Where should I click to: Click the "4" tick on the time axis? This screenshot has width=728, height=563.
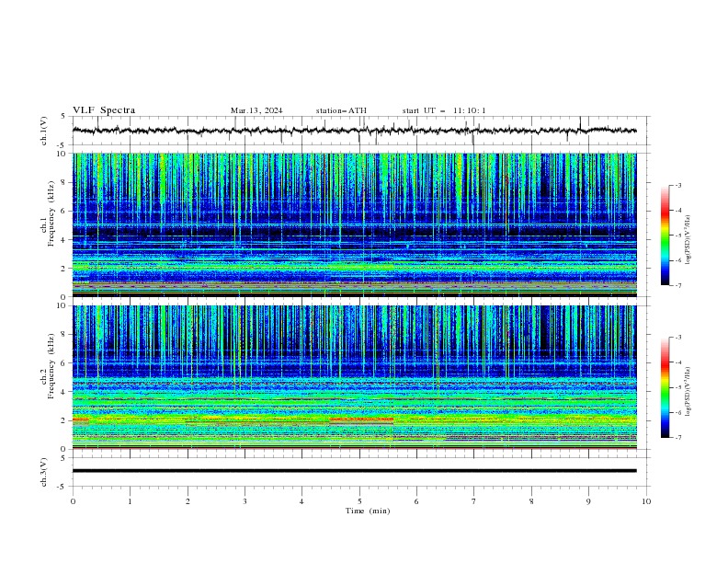coord(301,501)
